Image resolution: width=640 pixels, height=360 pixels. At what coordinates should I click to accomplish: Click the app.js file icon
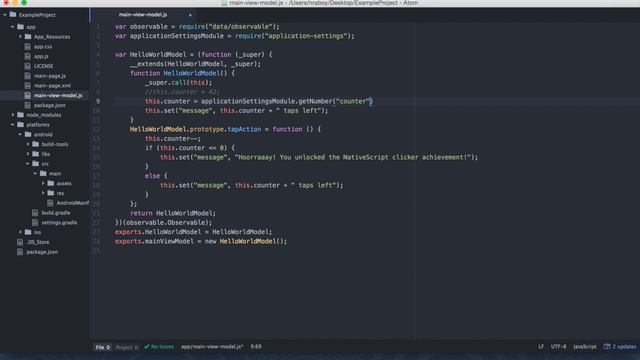[28, 56]
